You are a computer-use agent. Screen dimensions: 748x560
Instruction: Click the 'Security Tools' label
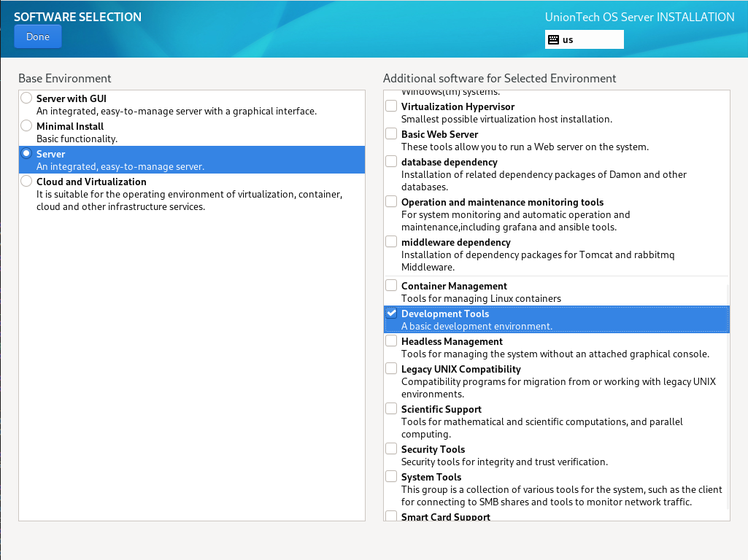coord(433,449)
